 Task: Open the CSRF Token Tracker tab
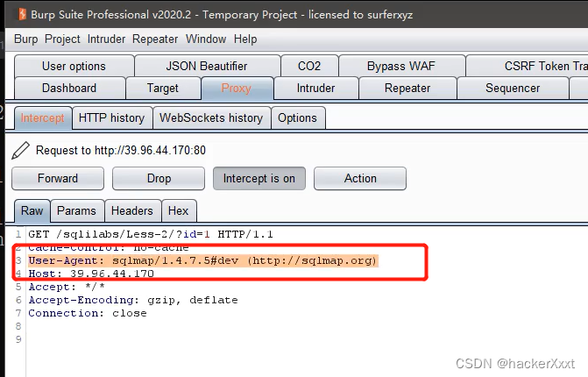point(527,66)
